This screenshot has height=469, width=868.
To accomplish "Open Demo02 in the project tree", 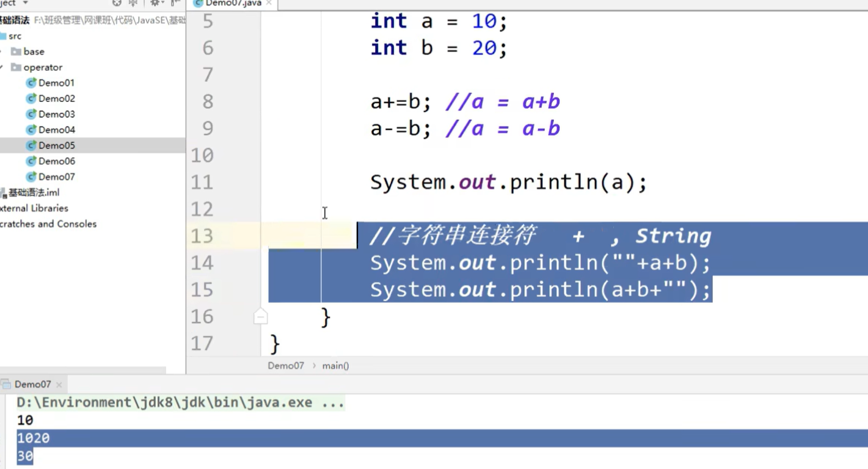I will point(56,98).
